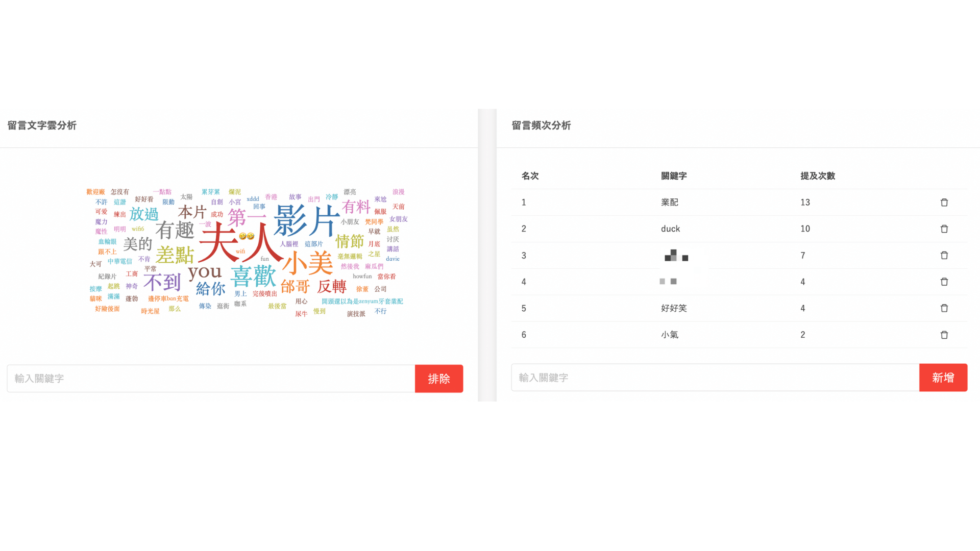Delete the duck keyword row
This screenshot has height=551, width=980.
coord(944,229)
